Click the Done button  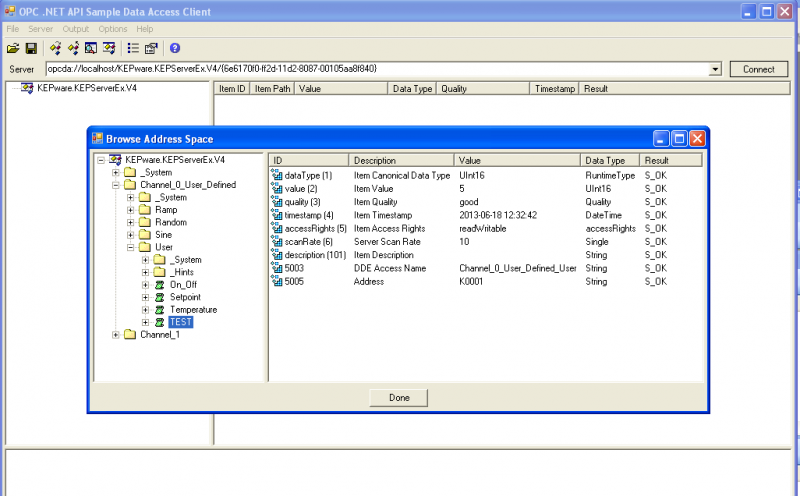[398, 398]
